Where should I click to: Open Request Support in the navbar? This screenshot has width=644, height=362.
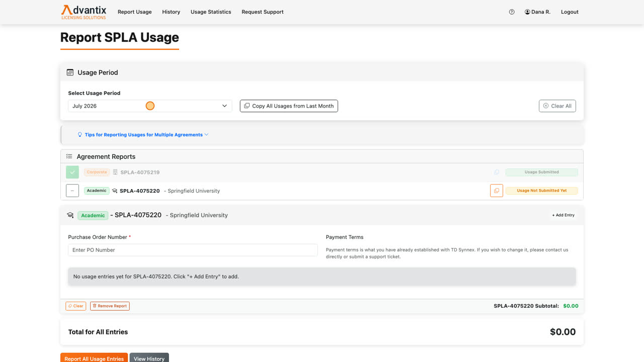click(263, 12)
